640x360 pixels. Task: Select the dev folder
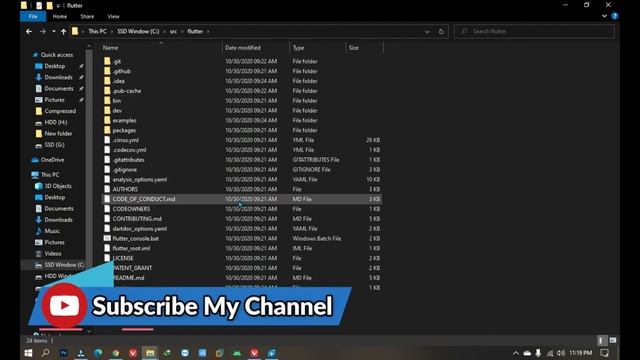pyautogui.click(x=117, y=110)
